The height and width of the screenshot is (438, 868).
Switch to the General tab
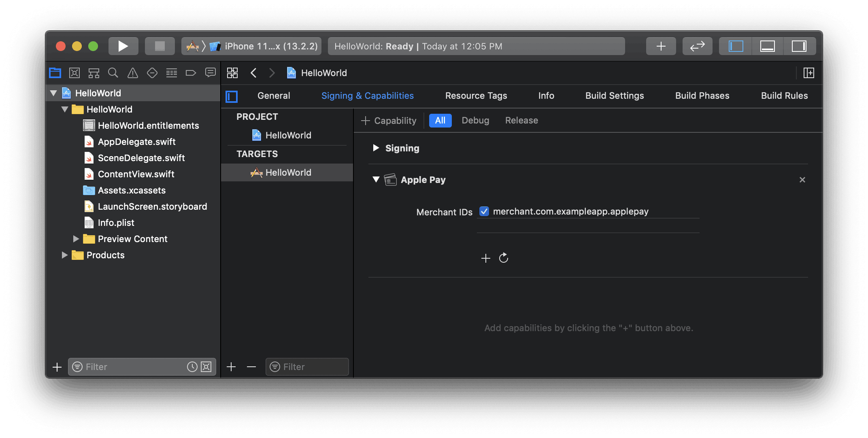coord(274,96)
